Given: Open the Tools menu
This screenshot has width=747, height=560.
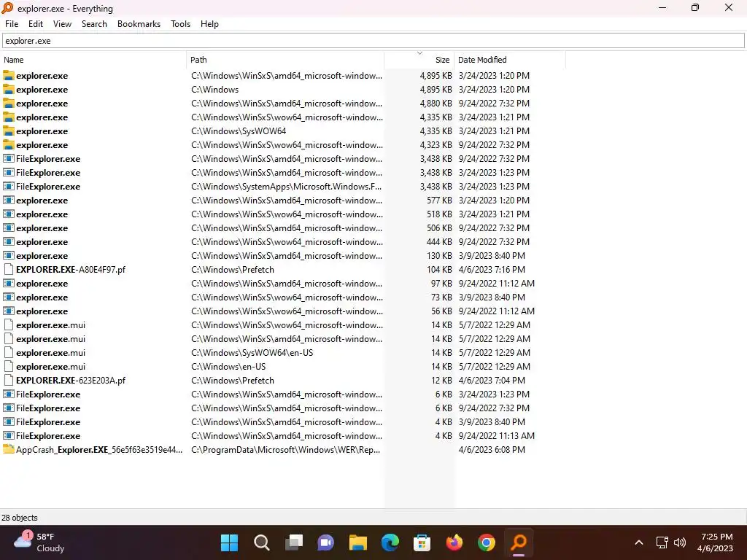Looking at the screenshot, I should coord(180,24).
